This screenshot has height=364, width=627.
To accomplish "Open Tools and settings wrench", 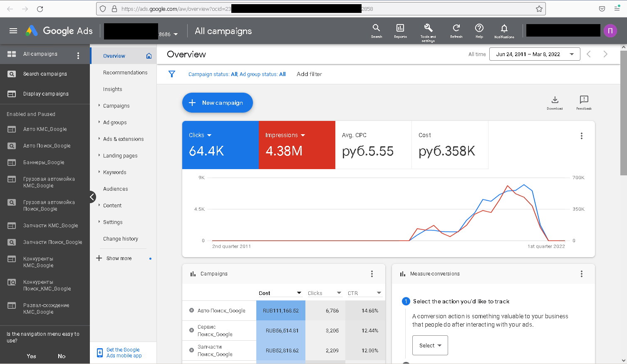I will 428,32.
